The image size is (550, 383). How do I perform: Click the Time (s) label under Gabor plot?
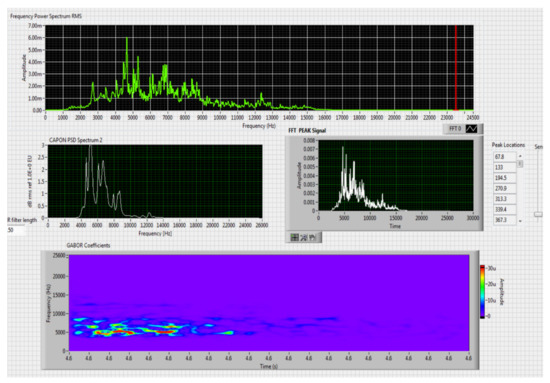[269, 366]
